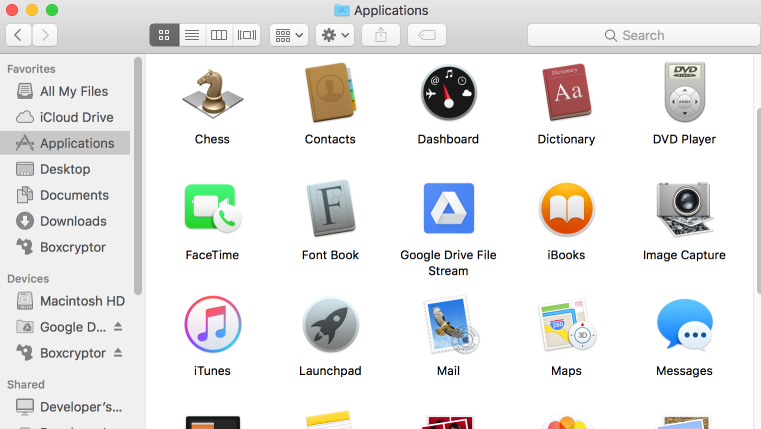This screenshot has height=429, width=761.
Task: Click the iBooks app icon
Action: 566,209
